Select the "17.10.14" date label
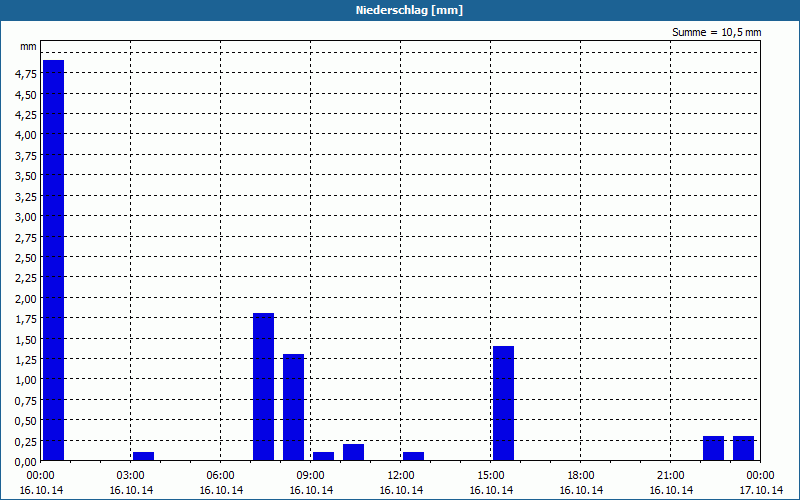This screenshot has width=800, height=500. tap(761, 490)
